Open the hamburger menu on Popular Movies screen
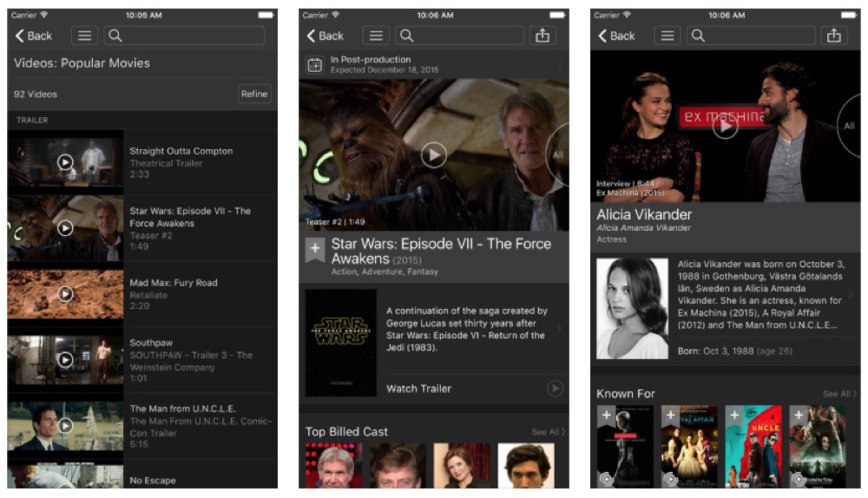The image size is (868, 498). pyautogui.click(x=84, y=36)
